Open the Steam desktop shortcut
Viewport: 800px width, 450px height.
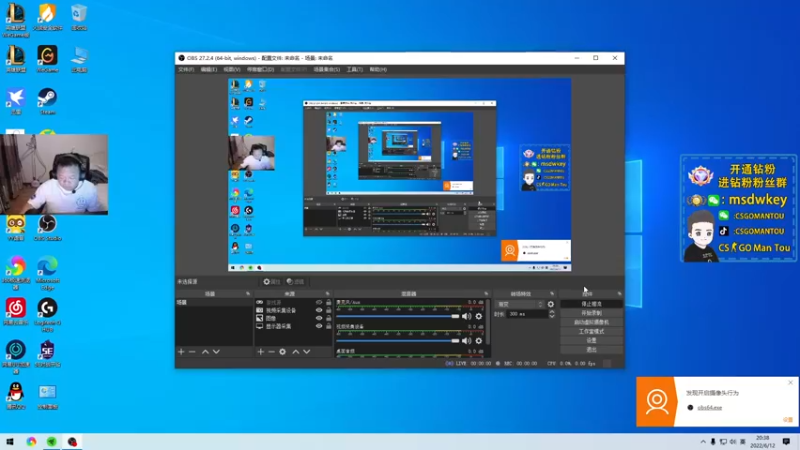(x=47, y=101)
